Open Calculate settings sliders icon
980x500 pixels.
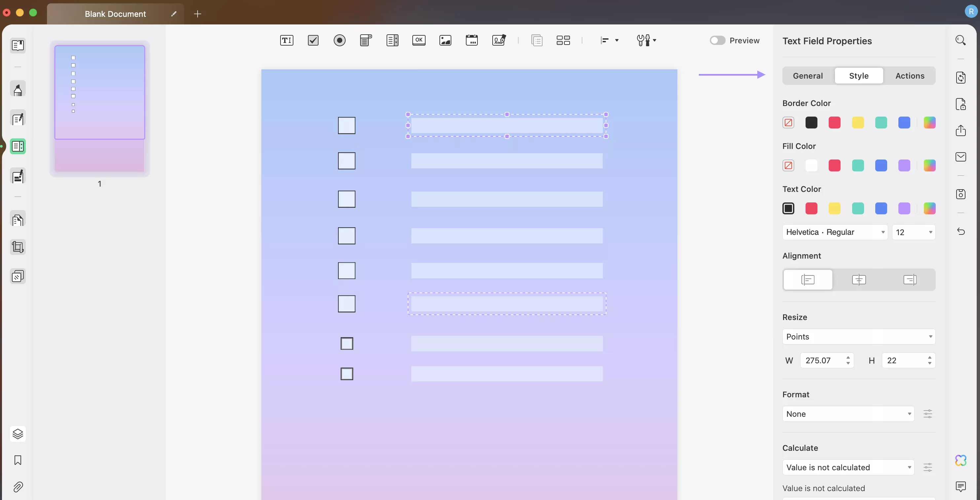[927, 467]
